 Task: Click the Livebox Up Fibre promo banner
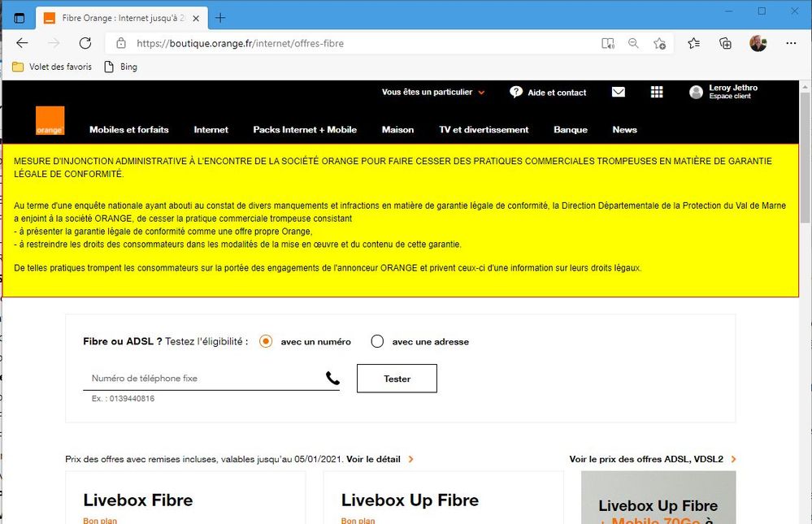(658, 497)
